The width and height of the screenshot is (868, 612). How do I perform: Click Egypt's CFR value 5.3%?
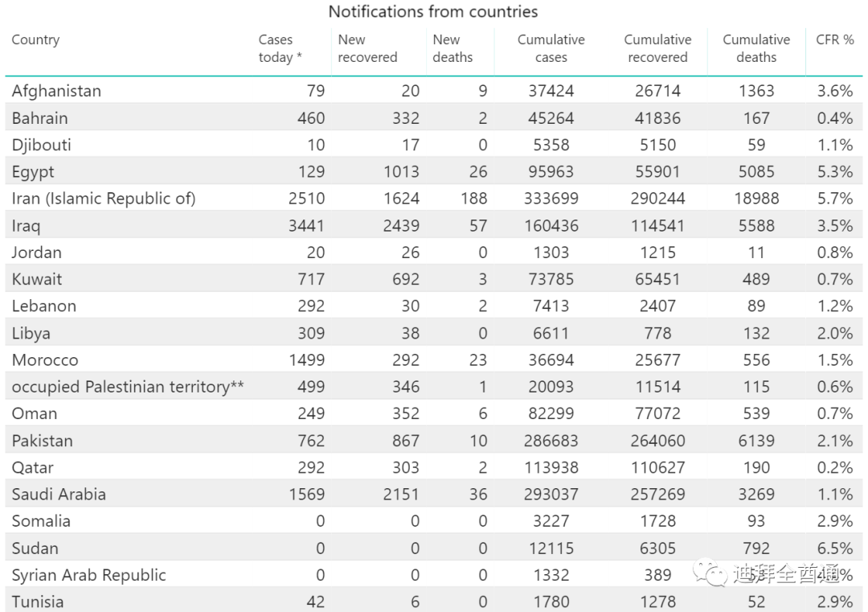(x=834, y=172)
